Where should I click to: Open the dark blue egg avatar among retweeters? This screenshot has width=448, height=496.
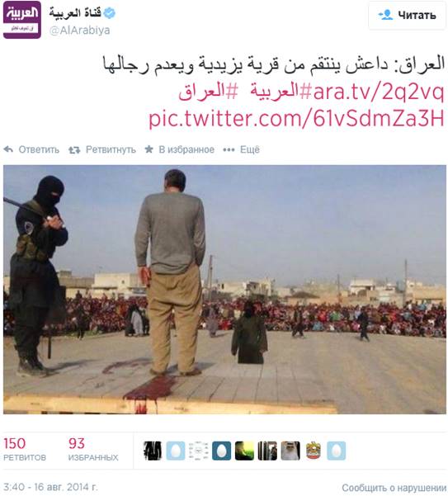(221, 451)
